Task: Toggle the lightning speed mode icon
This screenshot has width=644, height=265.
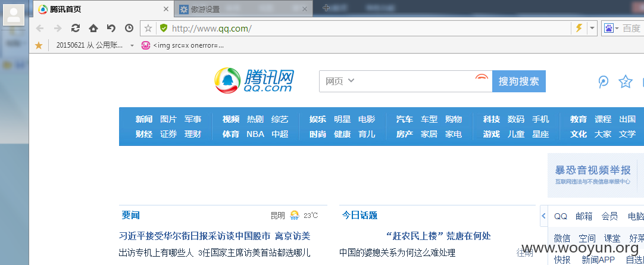Action: tap(579, 29)
